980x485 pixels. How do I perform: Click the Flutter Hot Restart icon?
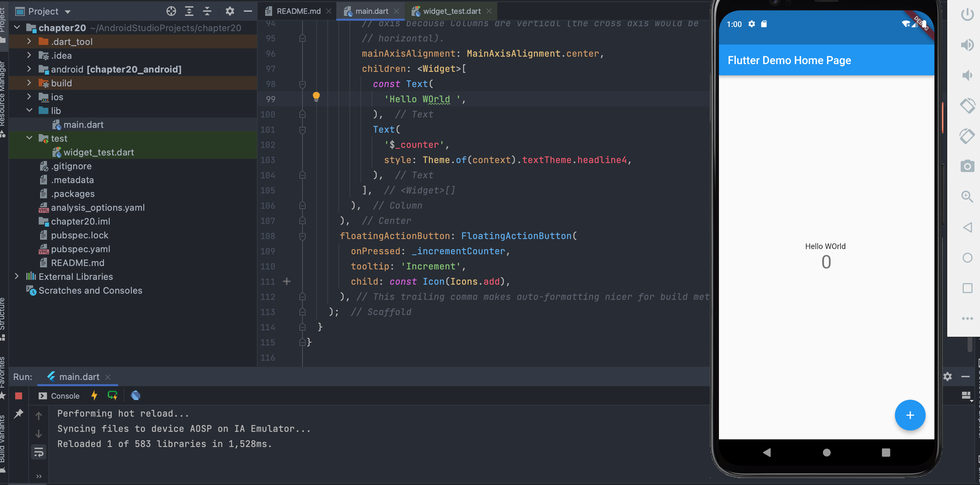(113, 396)
